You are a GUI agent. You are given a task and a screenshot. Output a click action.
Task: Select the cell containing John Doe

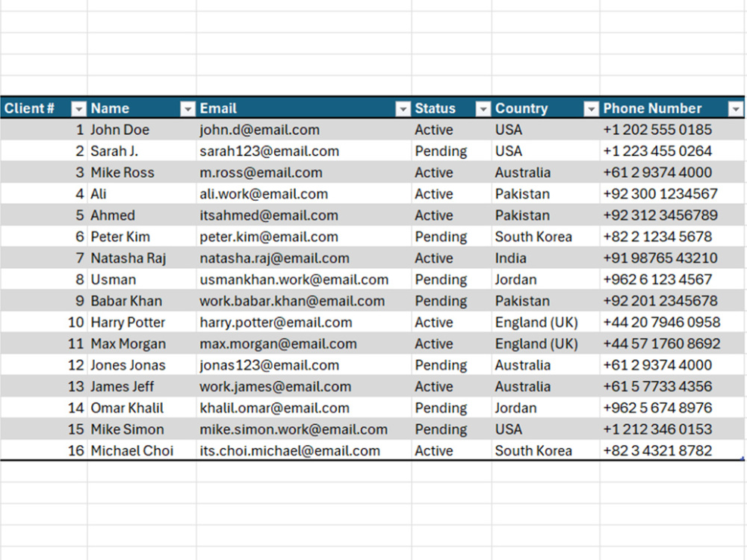pyautogui.click(x=141, y=129)
